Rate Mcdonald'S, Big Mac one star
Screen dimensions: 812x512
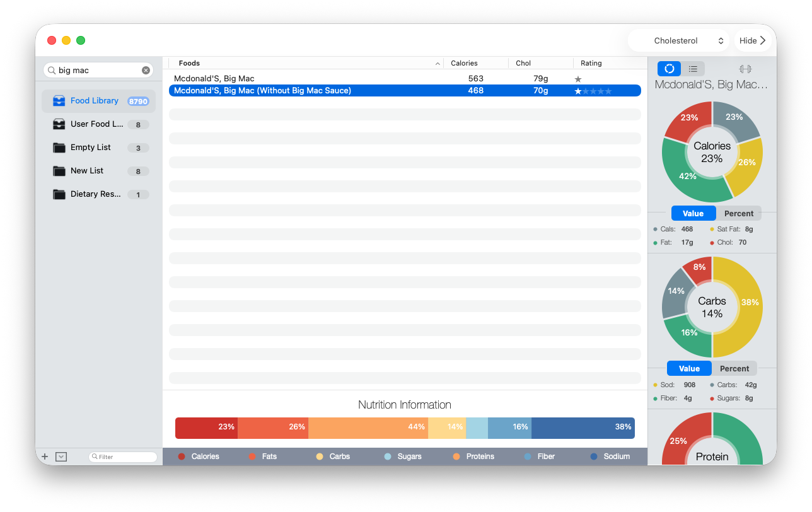point(578,79)
